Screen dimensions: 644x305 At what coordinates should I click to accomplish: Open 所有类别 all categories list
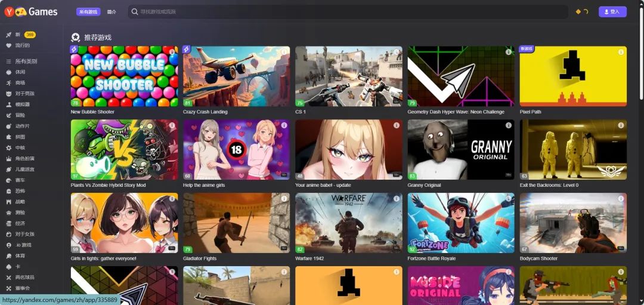pyautogui.click(x=21, y=61)
